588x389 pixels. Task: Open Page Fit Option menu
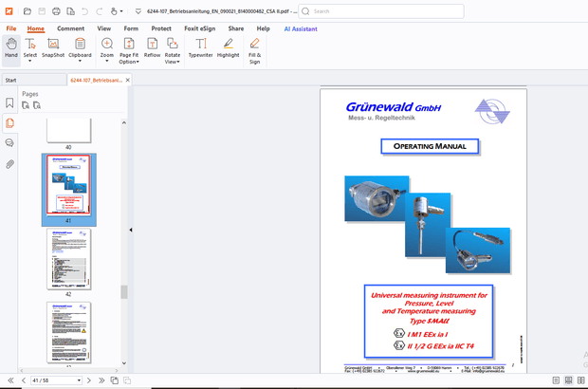pos(129,50)
